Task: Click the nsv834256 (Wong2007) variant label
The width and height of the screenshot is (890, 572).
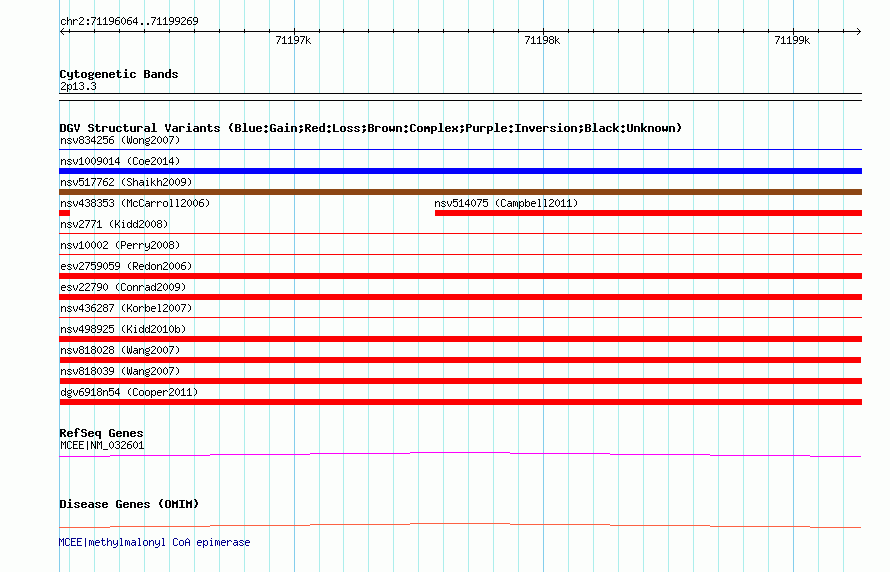Action: click(120, 140)
